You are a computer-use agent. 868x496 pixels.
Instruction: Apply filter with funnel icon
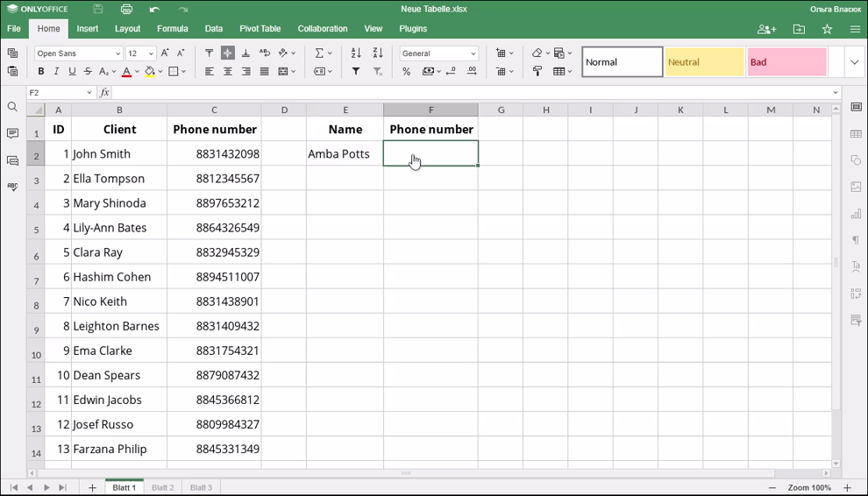tap(356, 71)
